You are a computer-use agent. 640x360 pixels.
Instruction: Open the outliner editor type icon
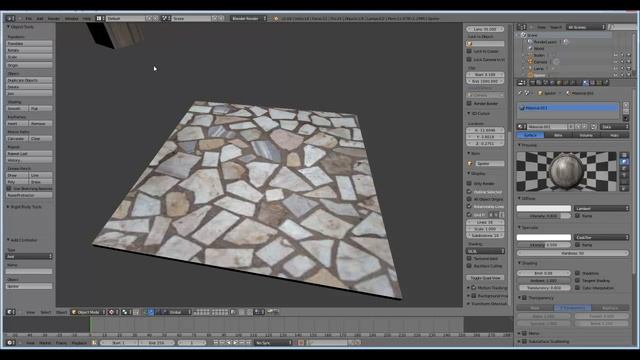point(521,27)
